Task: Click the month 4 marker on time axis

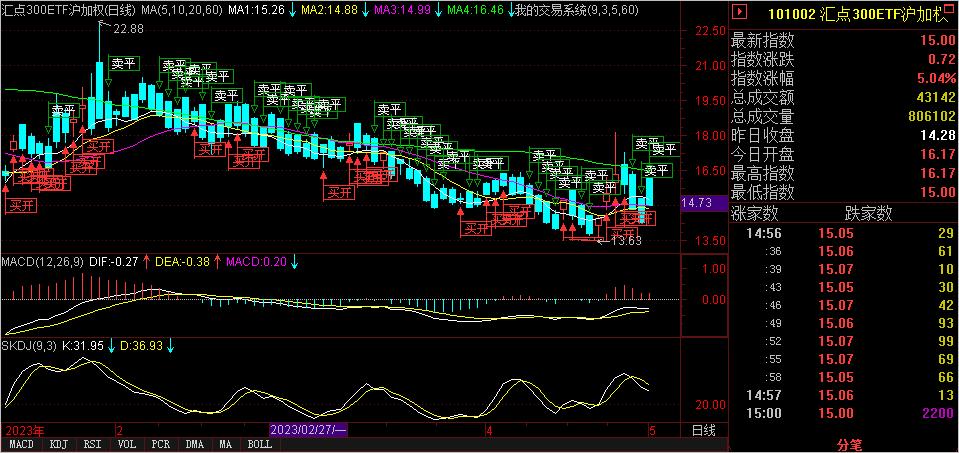Action: click(x=489, y=430)
